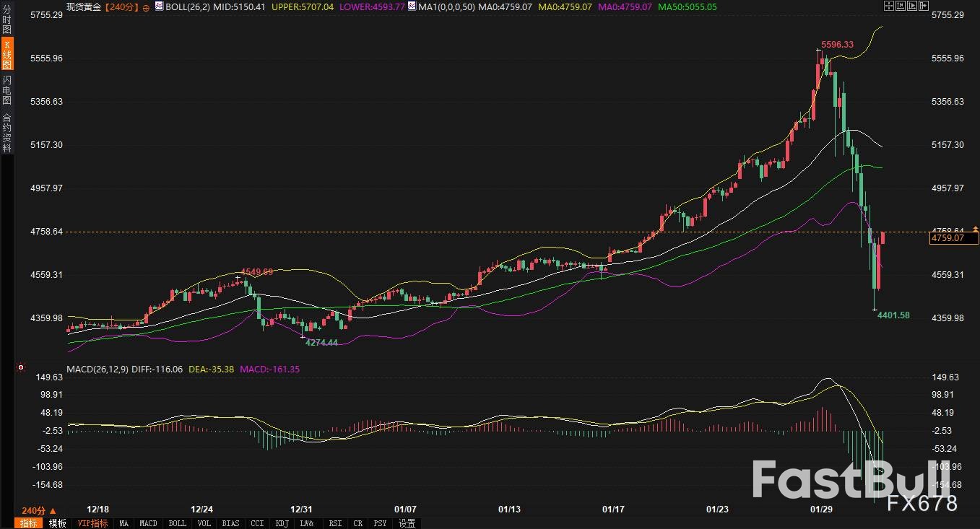Image resolution: width=980 pixels, height=529 pixels.
Task: Switch on the VOL indicator
Action: [x=204, y=523]
